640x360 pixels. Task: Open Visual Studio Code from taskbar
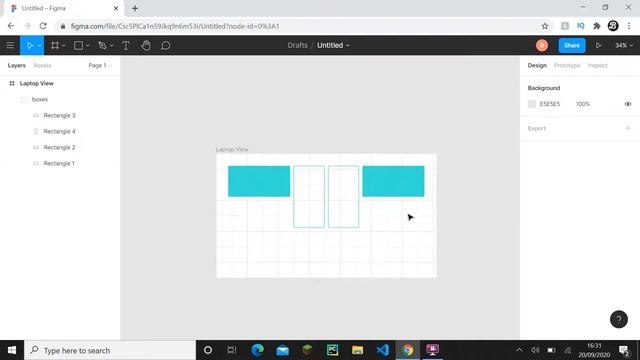click(x=382, y=350)
